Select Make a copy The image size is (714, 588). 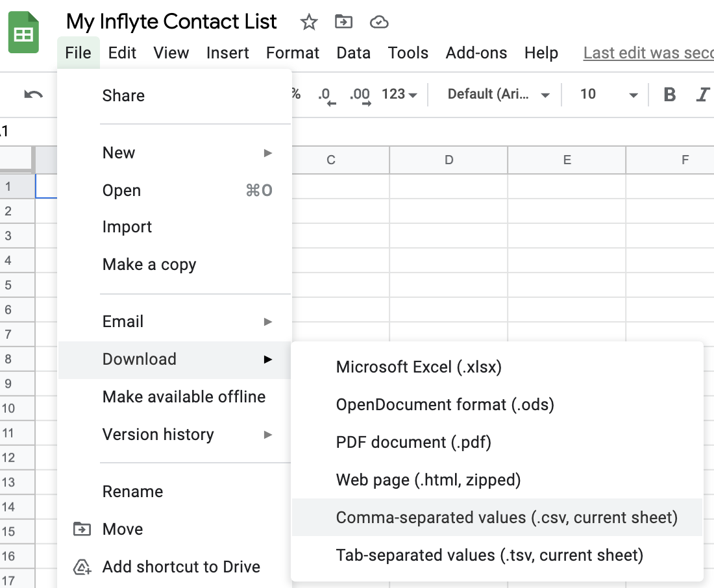[x=175, y=264]
